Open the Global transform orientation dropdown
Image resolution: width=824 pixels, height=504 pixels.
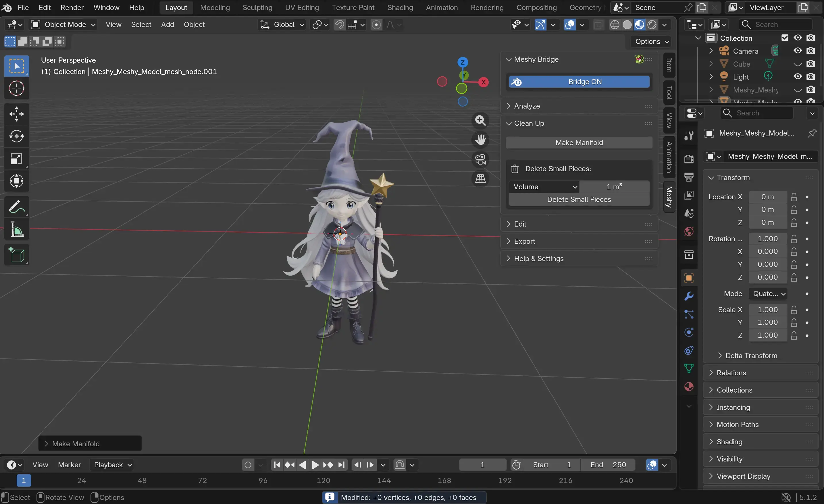[282, 25]
